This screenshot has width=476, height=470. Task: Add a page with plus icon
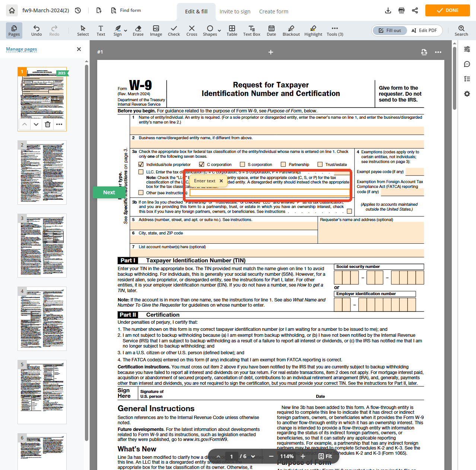click(271, 52)
